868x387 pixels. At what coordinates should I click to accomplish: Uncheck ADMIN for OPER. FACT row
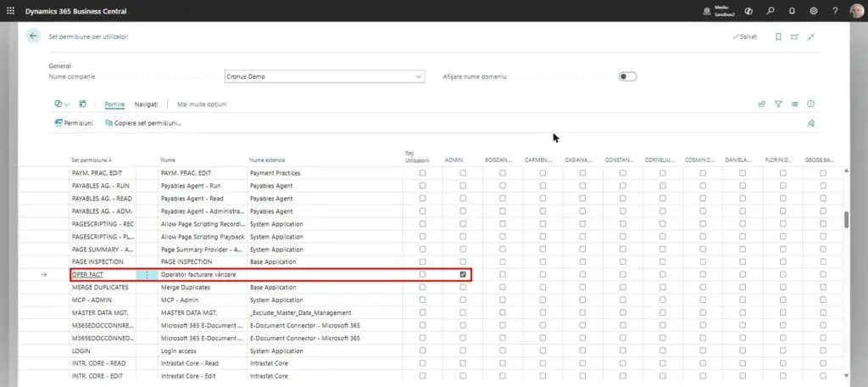(463, 274)
